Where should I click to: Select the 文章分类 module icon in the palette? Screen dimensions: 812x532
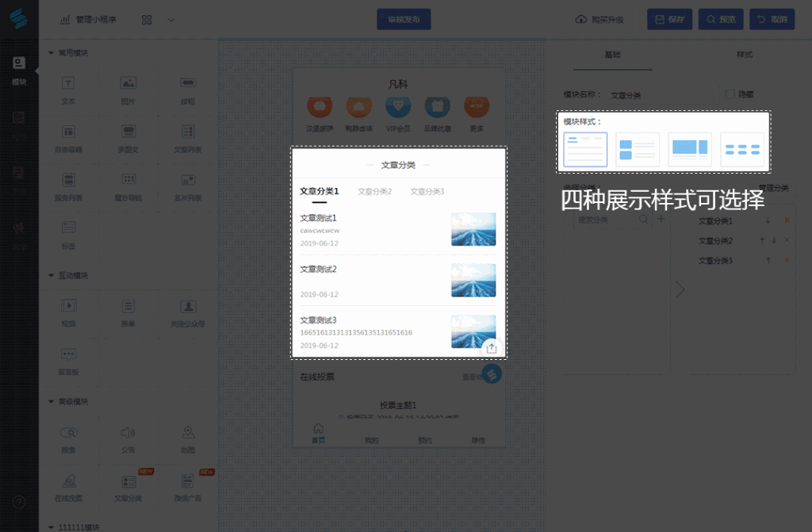coord(128,482)
